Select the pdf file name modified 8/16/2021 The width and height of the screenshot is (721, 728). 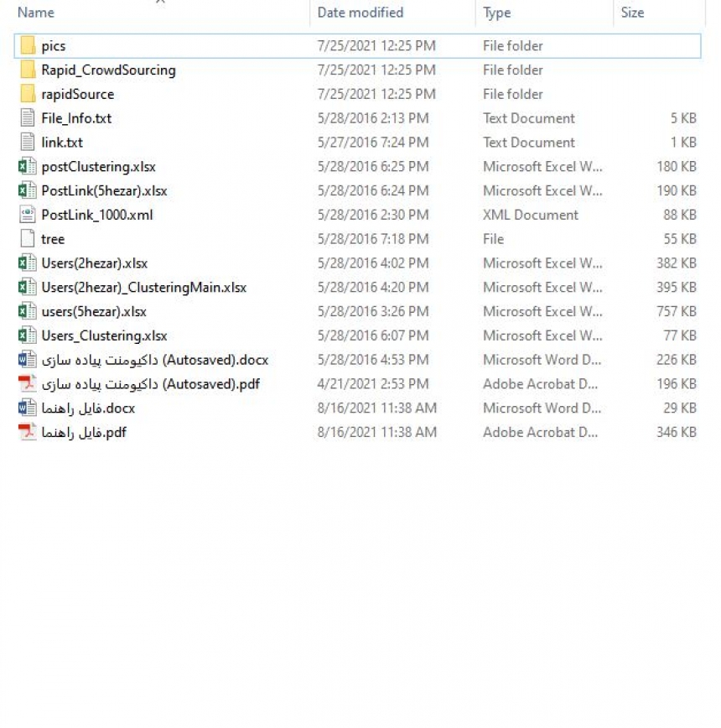point(84,432)
